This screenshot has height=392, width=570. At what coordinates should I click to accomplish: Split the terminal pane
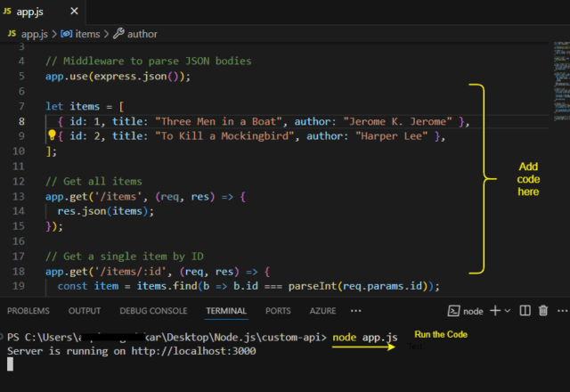(x=525, y=311)
